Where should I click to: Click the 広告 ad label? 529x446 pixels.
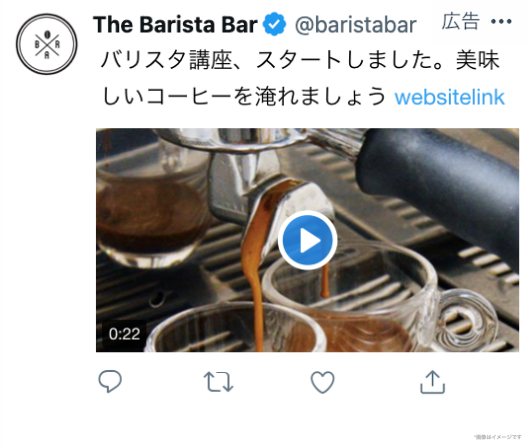(x=461, y=22)
